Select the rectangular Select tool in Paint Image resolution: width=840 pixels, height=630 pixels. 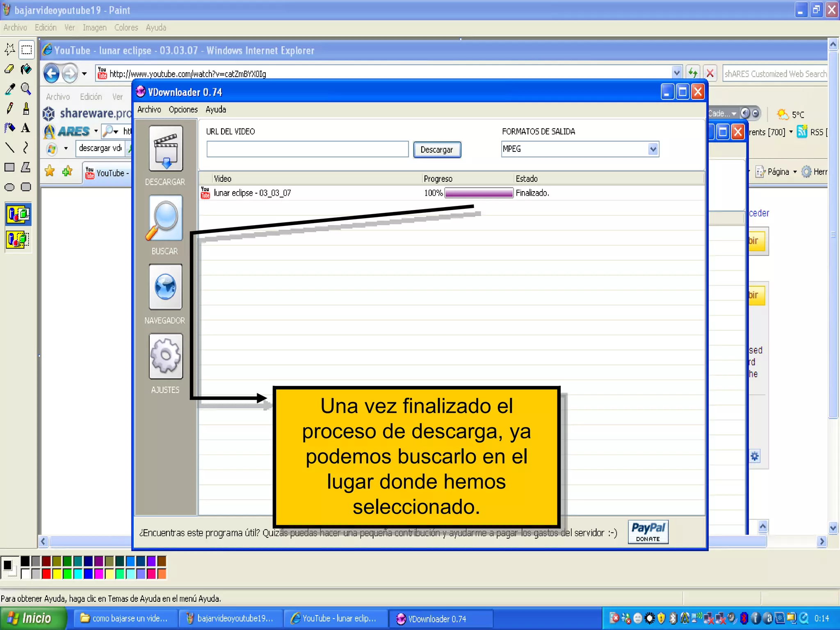26,50
